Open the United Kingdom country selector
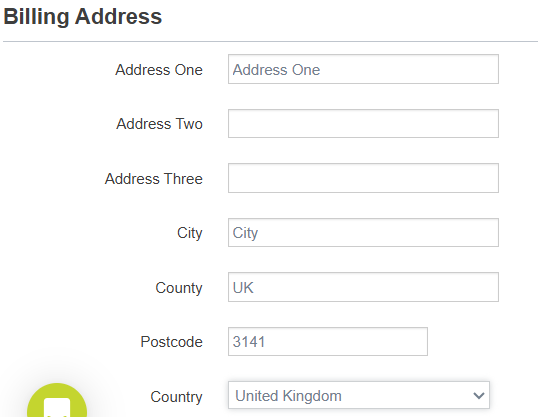This screenshot has height=417, width=538. point(359,395)
